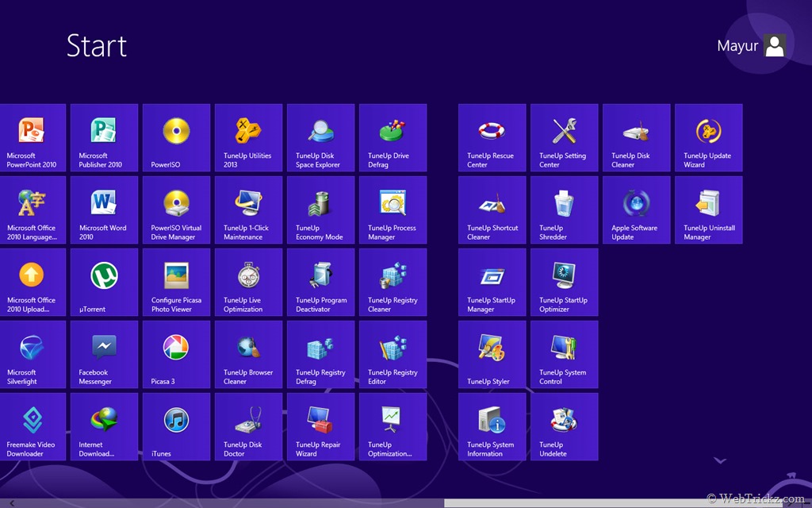Open TuneUp Live Optimization
The image size is (812, 508).
(248, 282)
